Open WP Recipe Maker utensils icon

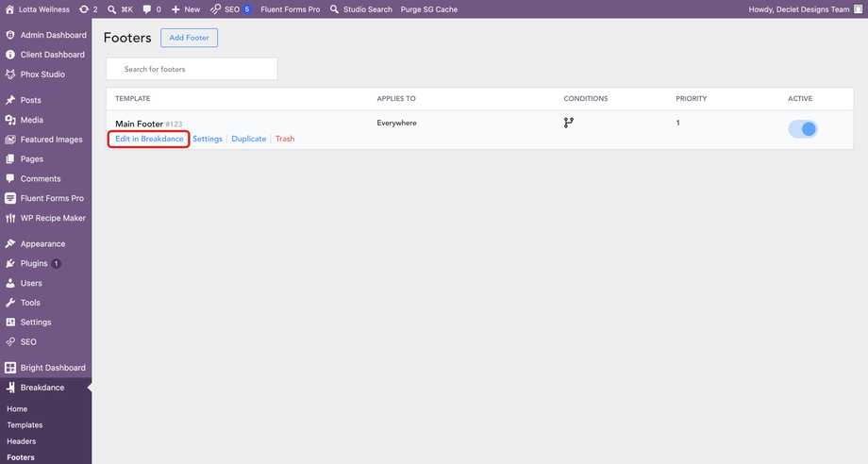tap(10, 218)
